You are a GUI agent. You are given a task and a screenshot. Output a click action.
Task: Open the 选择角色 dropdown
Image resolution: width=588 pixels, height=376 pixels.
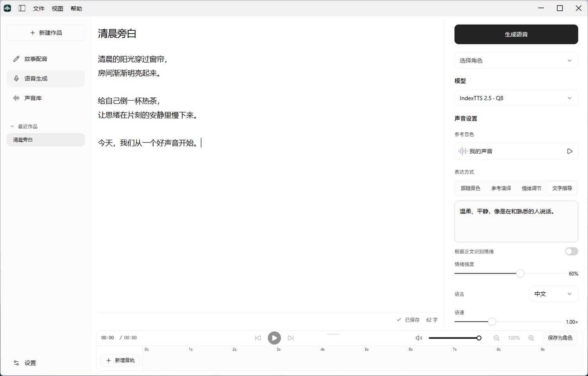(516, 60)
